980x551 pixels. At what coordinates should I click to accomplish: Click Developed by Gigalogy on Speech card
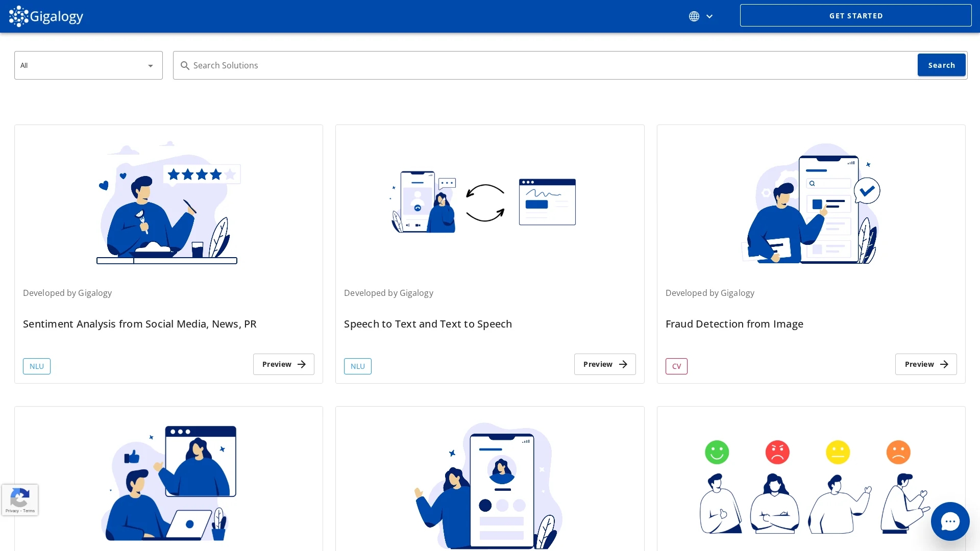[388, 293]
